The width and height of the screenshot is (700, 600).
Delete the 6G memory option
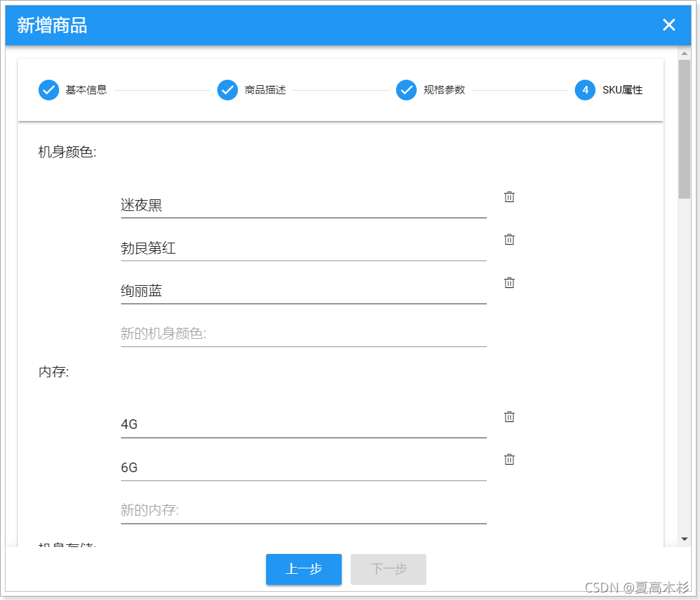pyautogui.click(x=509, y=459)
